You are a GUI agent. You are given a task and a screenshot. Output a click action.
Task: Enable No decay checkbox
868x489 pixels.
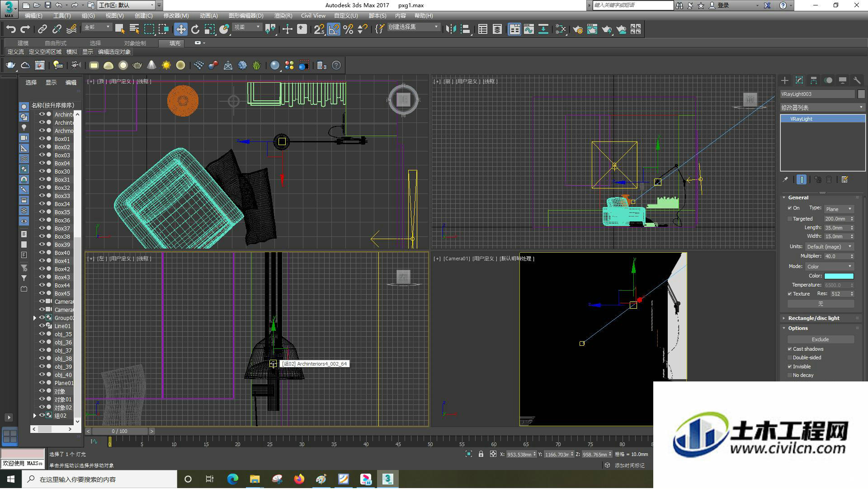[790, 376]
